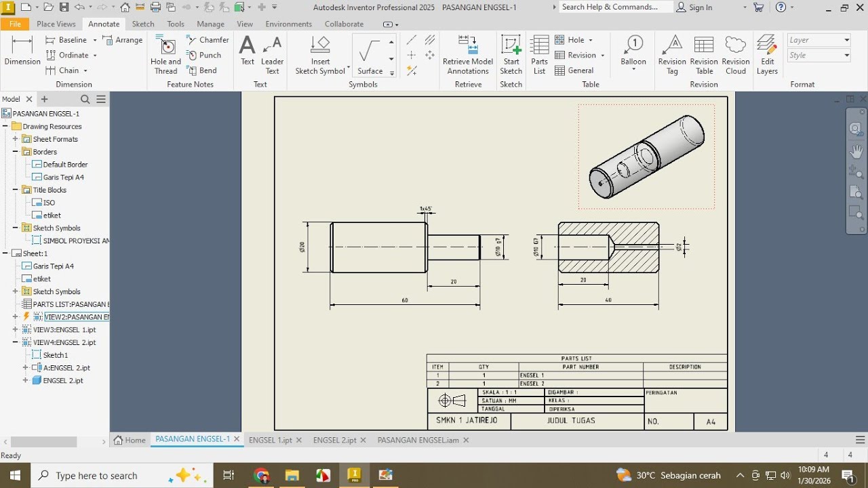Insert a Parts List table
The height and width of the screenshot is (488, 868).
pyautogui.click(x=540, y=54)
